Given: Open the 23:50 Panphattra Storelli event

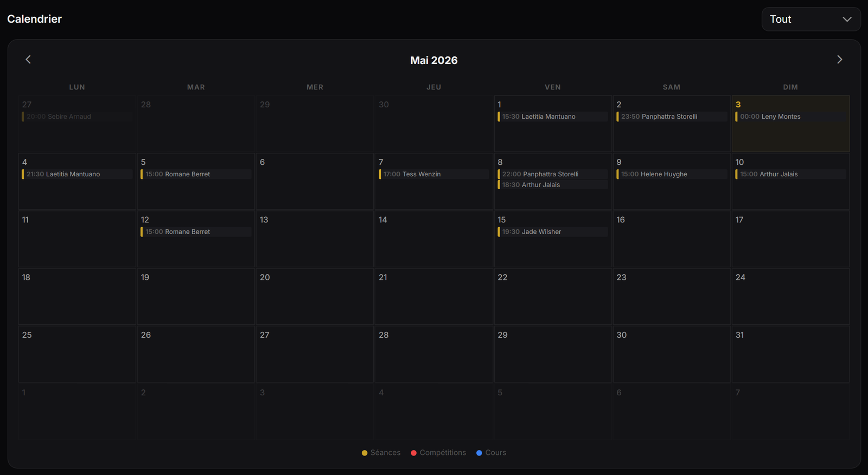Looking at the screenshot, I should (x=672, y=117).
